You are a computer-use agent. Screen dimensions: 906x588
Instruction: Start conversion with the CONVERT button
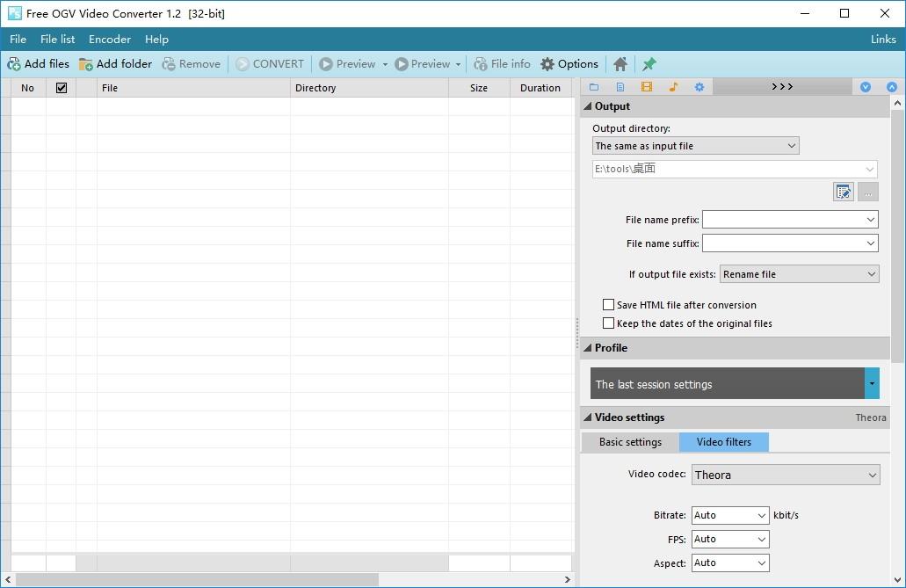point(270,64)
